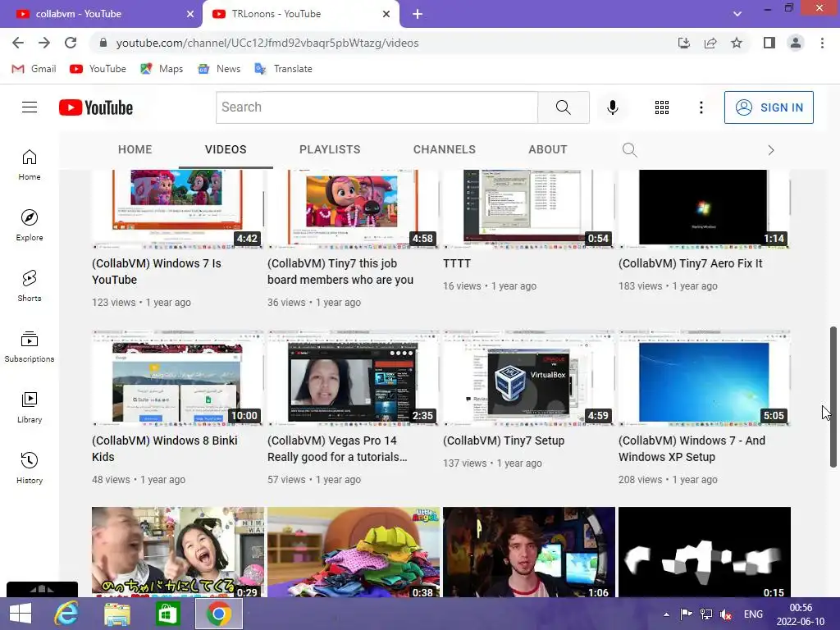Open the Chrome three-dot menu
This screenshot has width=840, height=630.
pos(822,43)
